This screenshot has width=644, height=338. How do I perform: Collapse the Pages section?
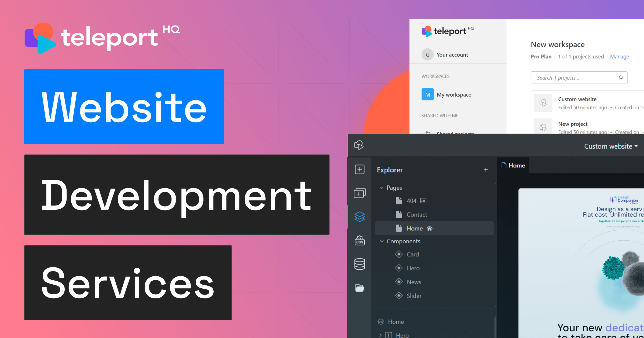pyautogui.click(x=382, y=188)
